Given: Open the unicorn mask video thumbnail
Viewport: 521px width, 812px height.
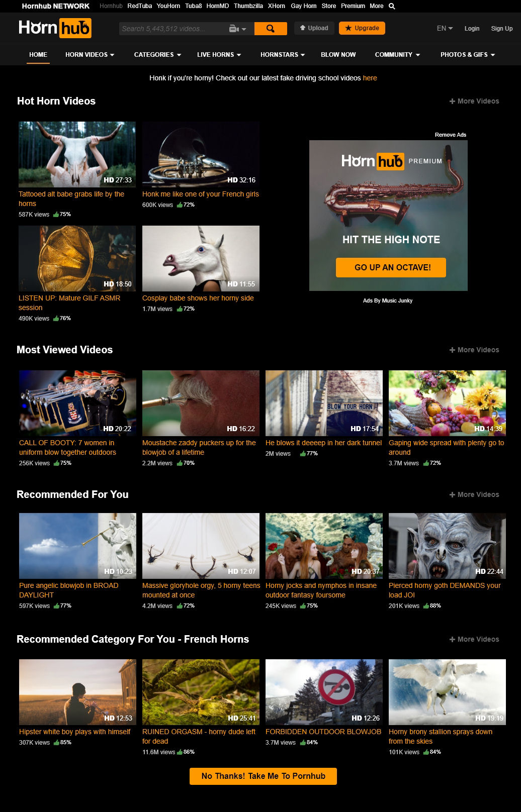Looking at the screenshot, I should [x=201, y=258].
